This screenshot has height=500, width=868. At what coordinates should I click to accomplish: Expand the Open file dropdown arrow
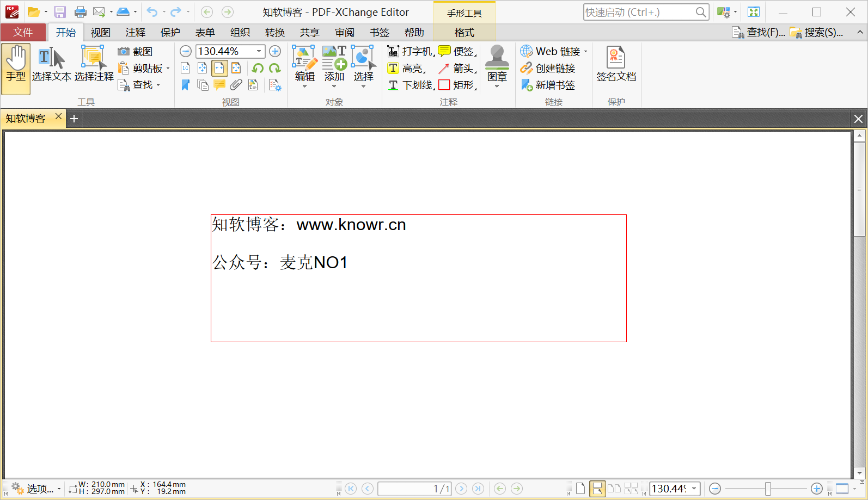(46, 12)
